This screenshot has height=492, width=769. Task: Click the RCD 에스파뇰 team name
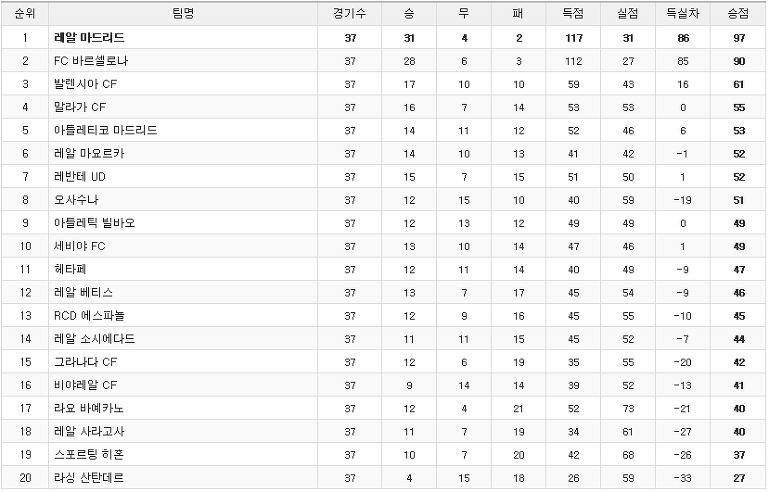(89, 315)
